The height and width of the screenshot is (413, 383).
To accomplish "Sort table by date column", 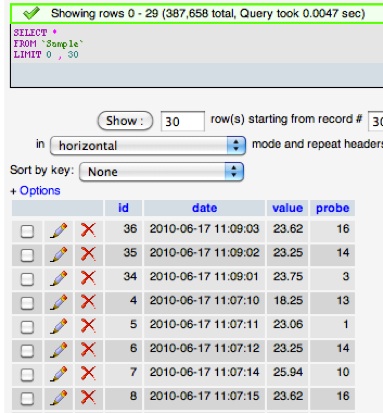I will coord(204,208).
